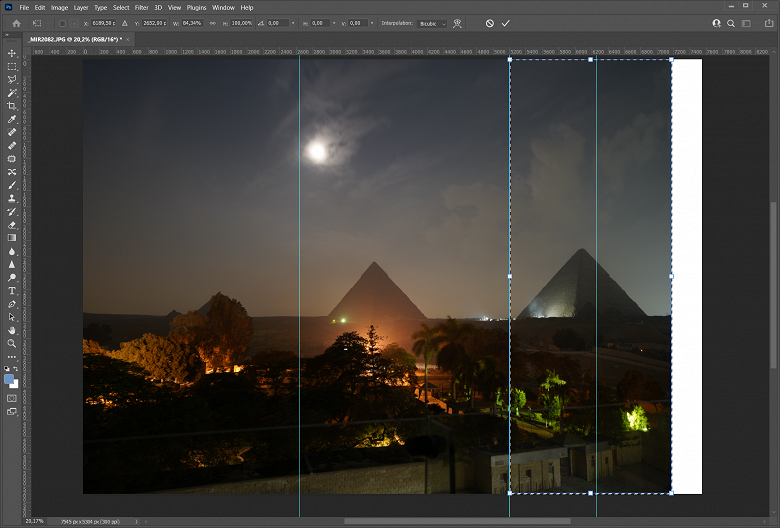
Task: Open the workspace switcher dropdown at top right
Action: tap(745, 23)
